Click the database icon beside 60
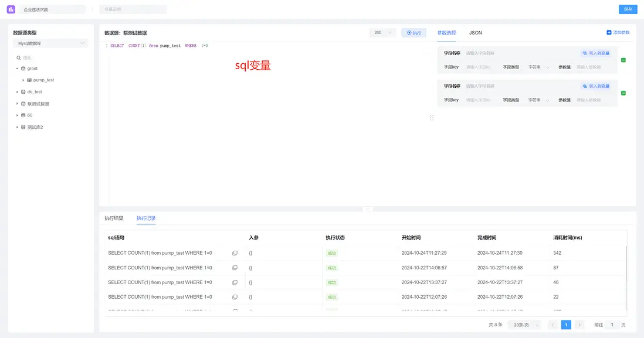 tap(23, 115)
